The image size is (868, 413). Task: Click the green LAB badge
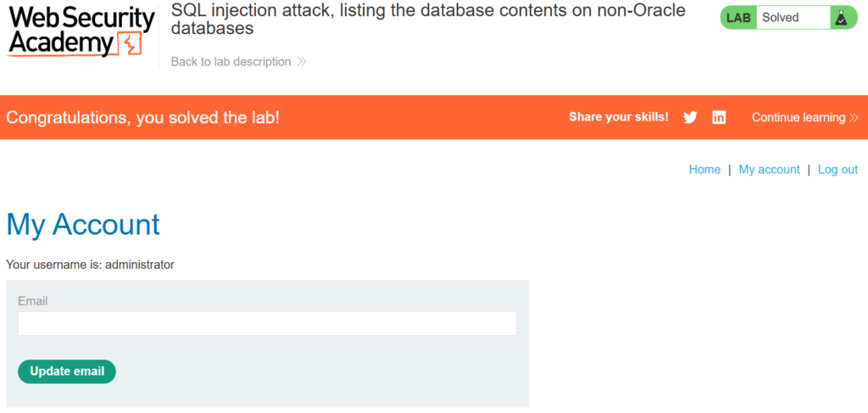[x=738, y=18]
